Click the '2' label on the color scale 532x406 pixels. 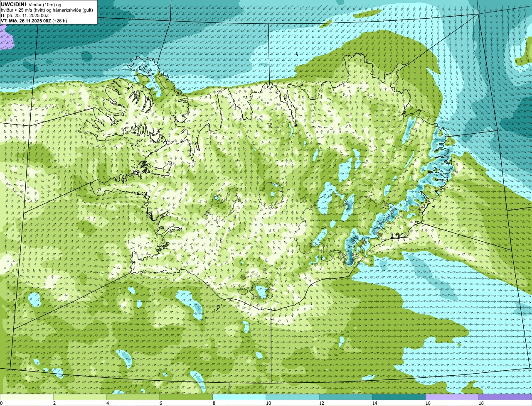point(54,403)
